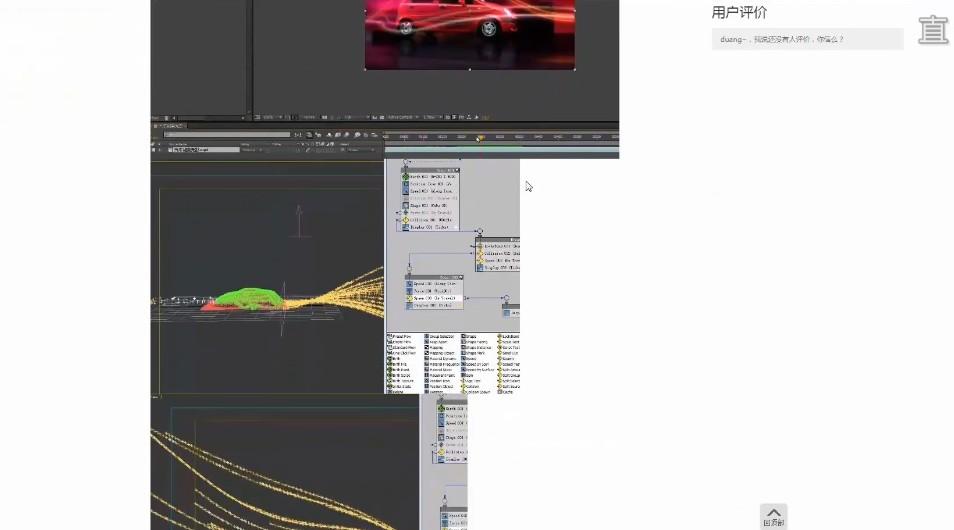Click the yellow particle streams image at the bottom
Viewport: 954px width, 530px height.
285,465
